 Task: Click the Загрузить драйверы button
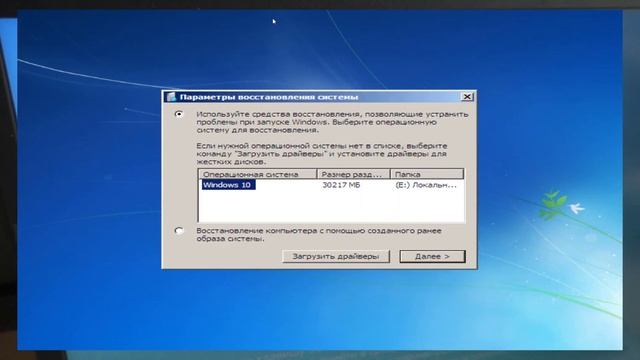click(x=336, y=256)
